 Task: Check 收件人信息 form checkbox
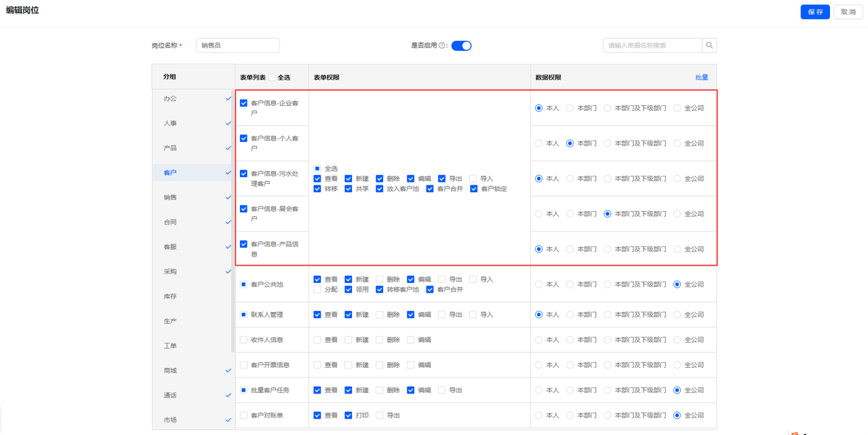pos(243,340)
